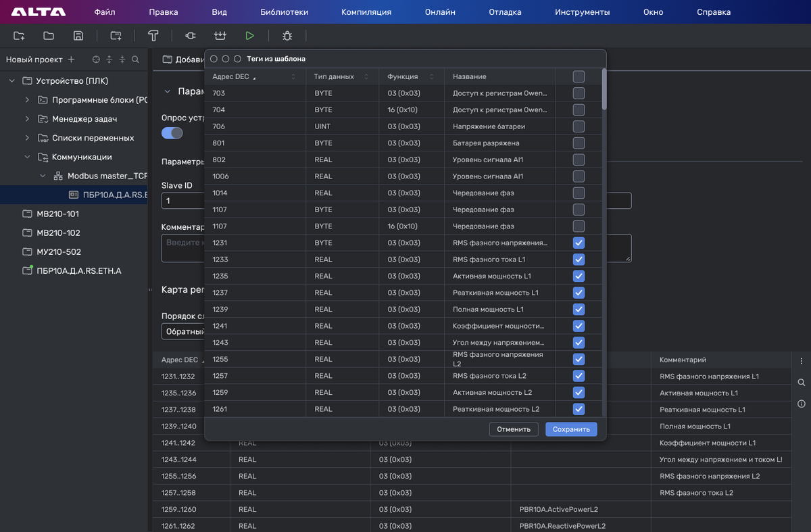Click the download-to-device toolbar icon
This screenshot has width=811, height=532.
(220, 36)
